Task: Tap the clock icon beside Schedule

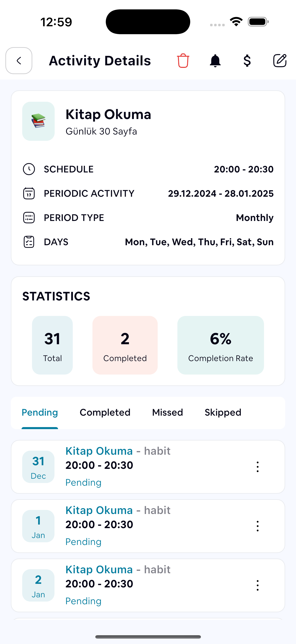Action: coord(29,169)
